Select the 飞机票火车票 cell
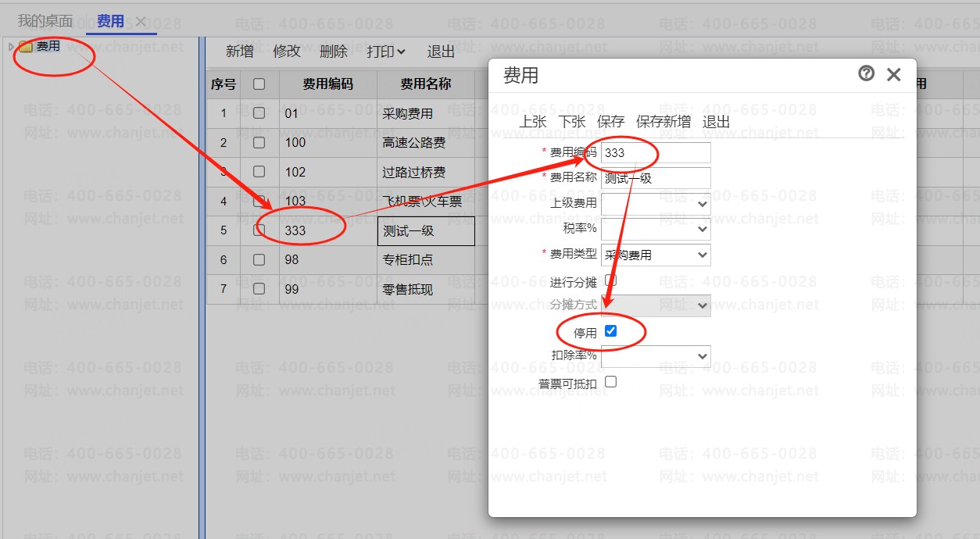Screen dimensions: 980x539 click(x=426, y=202)
